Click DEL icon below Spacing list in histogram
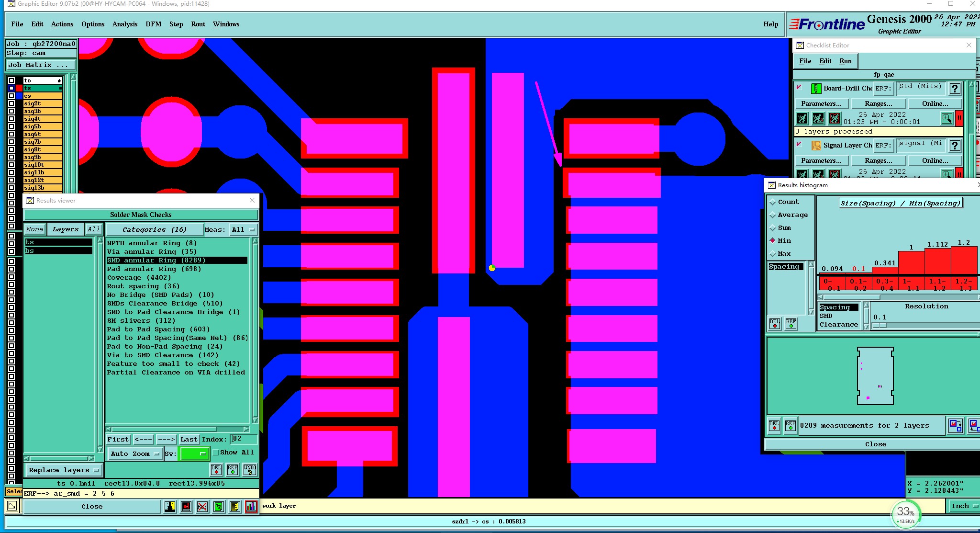This screenshot has height=533, width=980. [775, 324]
